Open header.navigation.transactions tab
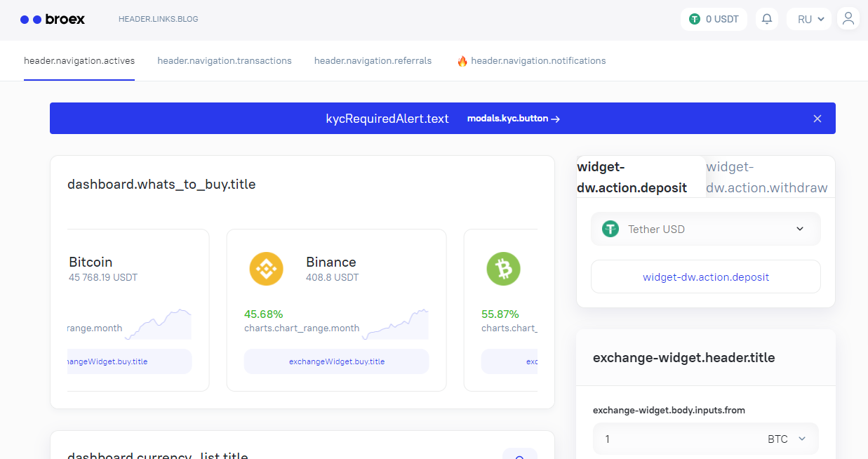This screenshot has width=868, height=459. pos(225,61)
